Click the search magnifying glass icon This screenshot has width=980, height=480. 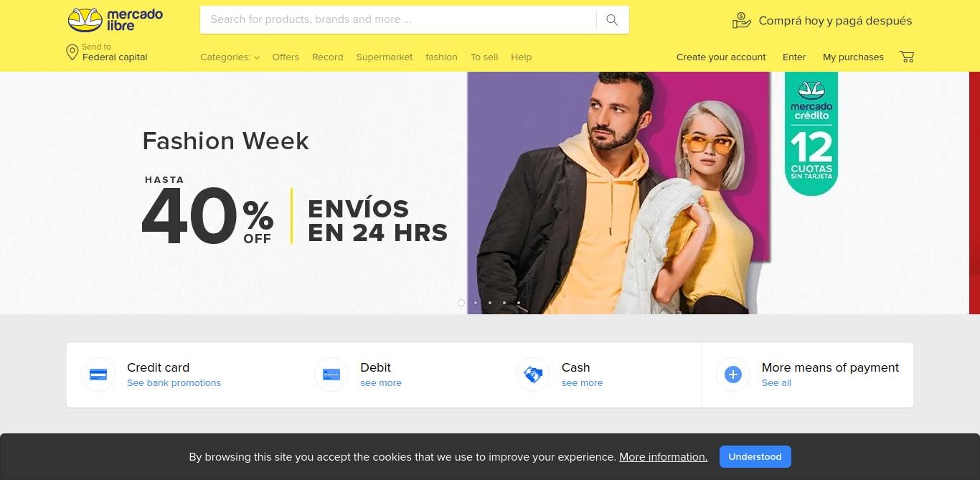[612, 20]
